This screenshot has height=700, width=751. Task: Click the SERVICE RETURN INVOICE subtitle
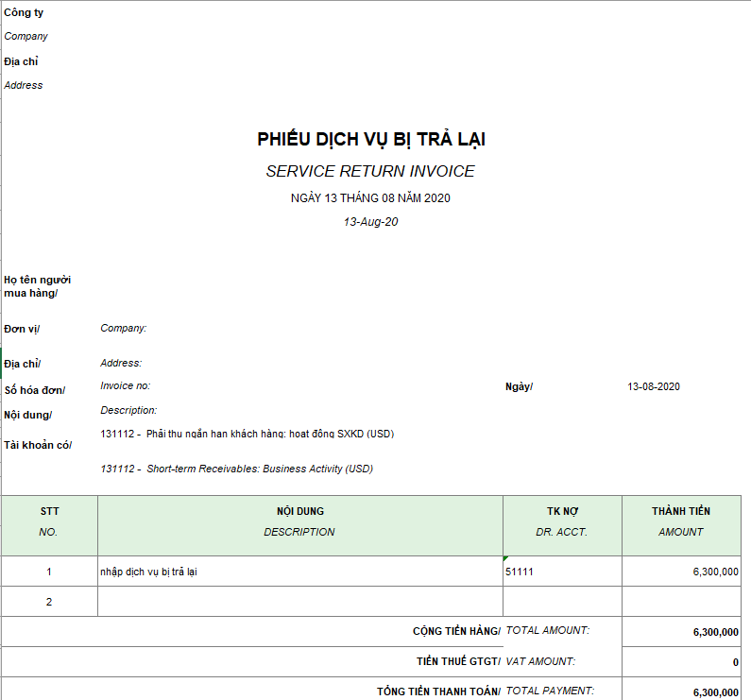pos(370,171)
